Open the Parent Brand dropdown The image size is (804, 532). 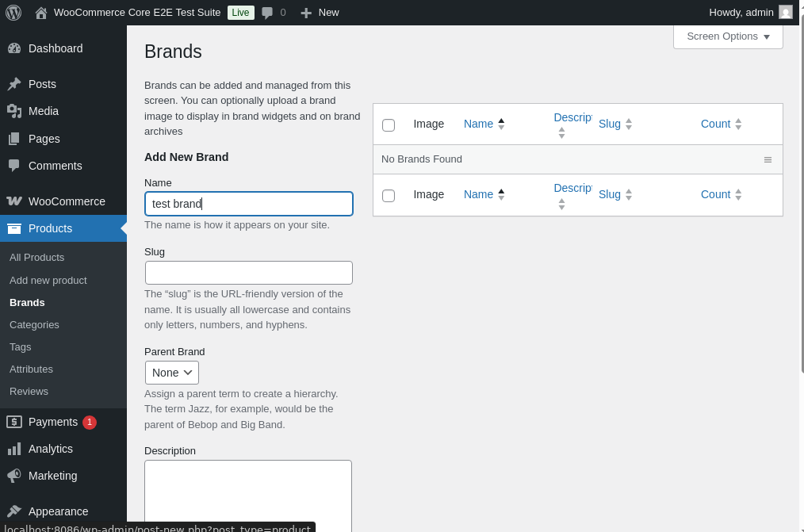(x=172, y=373)
